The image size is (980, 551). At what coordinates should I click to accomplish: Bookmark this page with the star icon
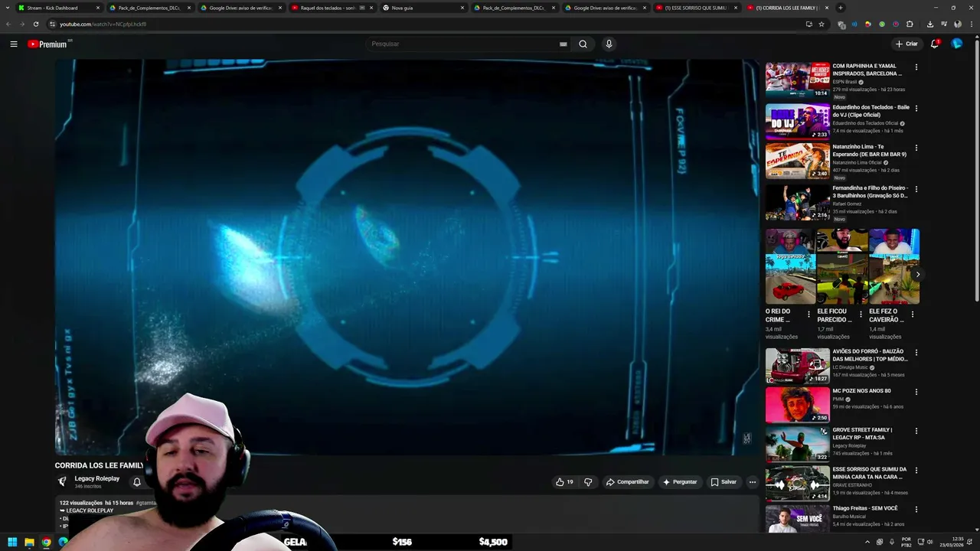tap(822, 24)
